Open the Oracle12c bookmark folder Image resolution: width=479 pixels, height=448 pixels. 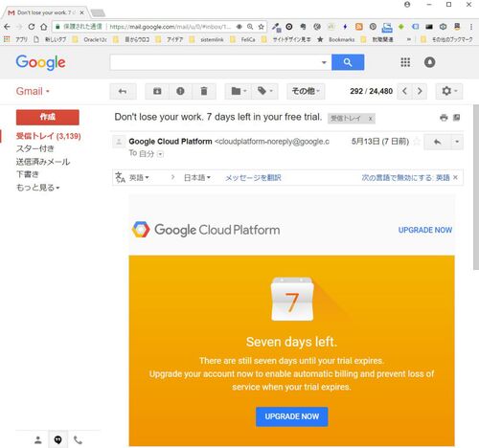point(89,39)
